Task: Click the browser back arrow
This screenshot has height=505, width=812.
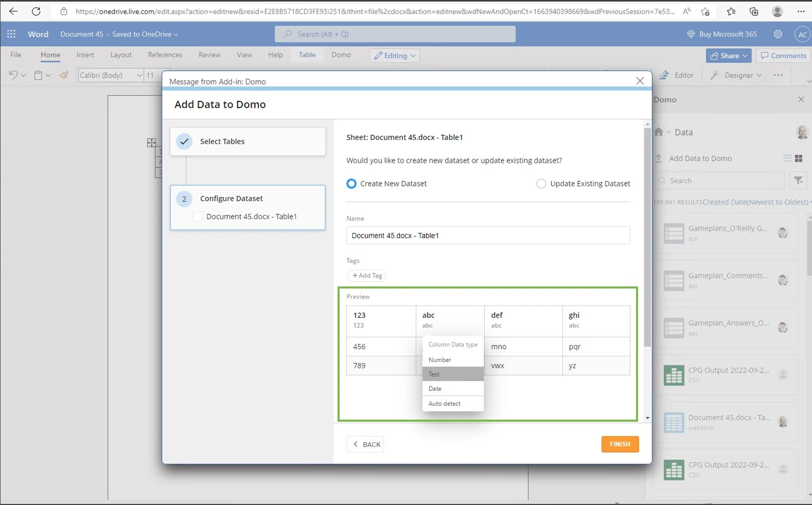Action: (x=13, y=11)
